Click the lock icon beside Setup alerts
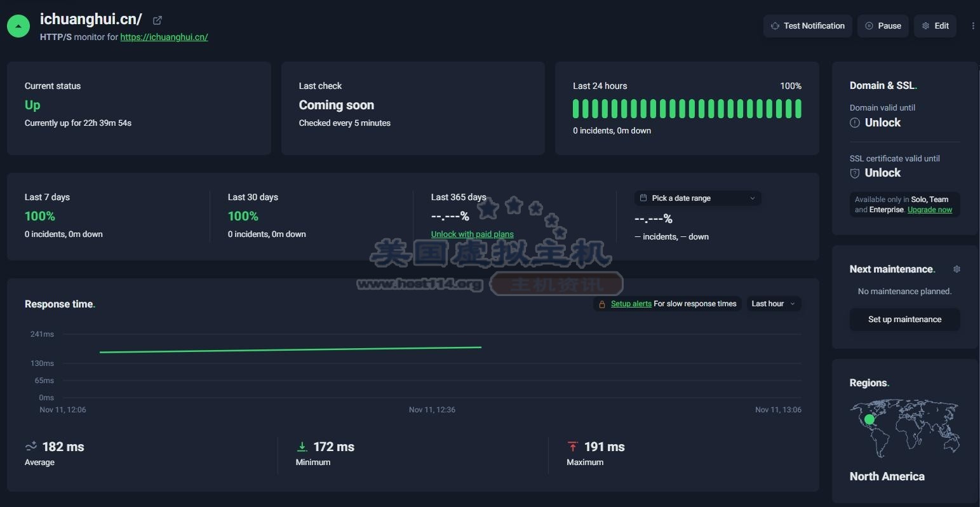Screen dimensions: 980x507 click(x=602, y=304)
